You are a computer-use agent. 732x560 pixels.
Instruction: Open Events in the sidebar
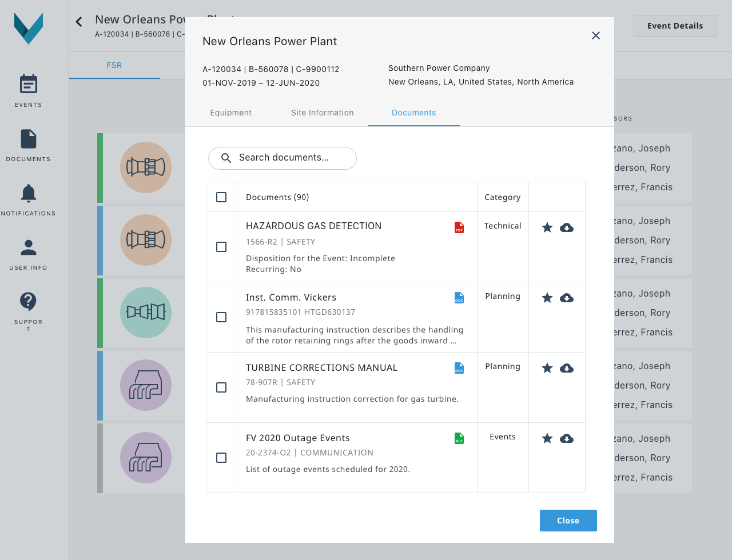tap(28, 91)
